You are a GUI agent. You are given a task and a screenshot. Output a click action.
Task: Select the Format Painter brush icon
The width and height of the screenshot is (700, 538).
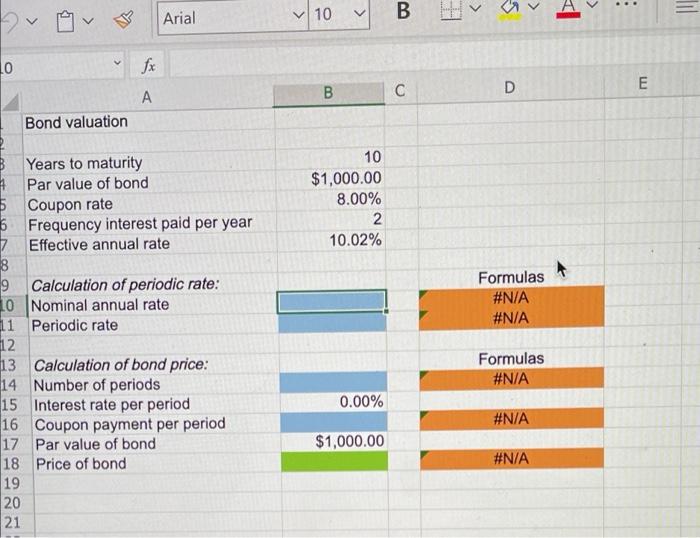point(123,20)
